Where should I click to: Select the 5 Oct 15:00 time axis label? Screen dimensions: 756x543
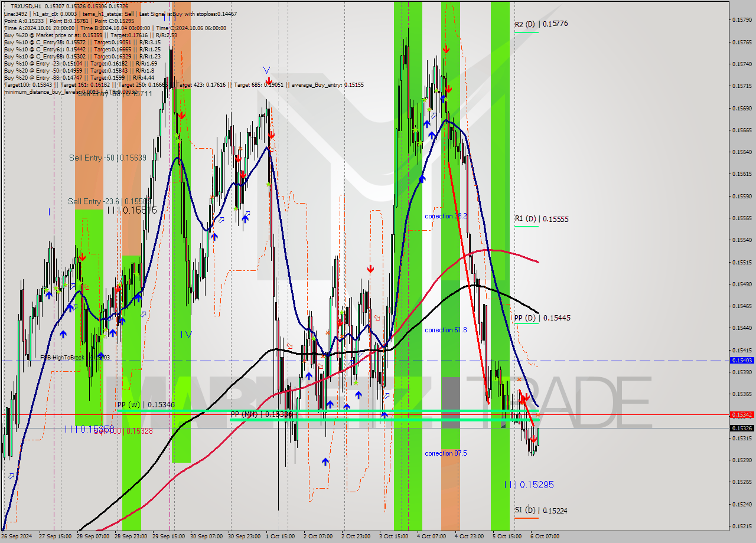[507, 537]
